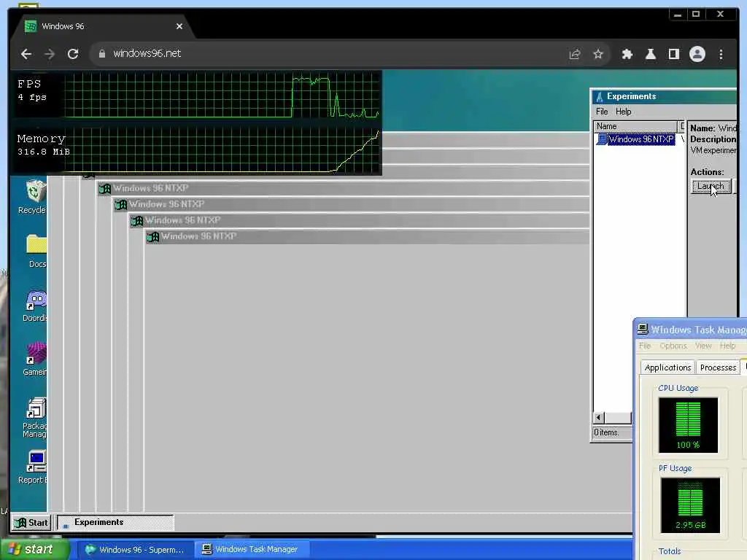Open View menu in Task Manager
Viewport: 747px width, 560px height.
(703, 346)
